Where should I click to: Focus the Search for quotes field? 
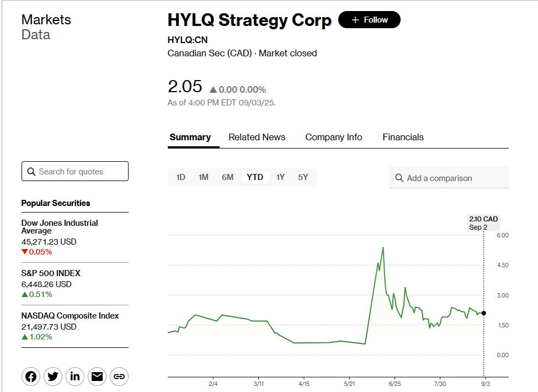click(x=75, y=171)
